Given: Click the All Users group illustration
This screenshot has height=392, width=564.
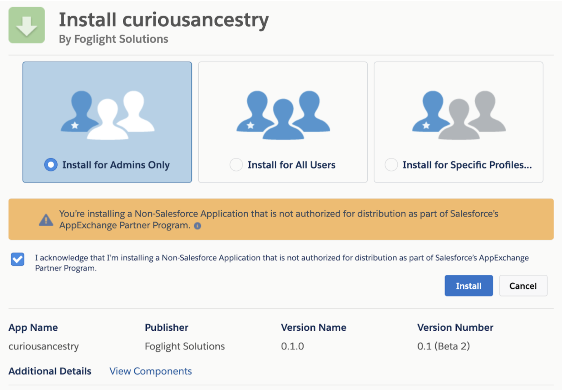Looking at the screenshot, I should (x=283, y=115).
